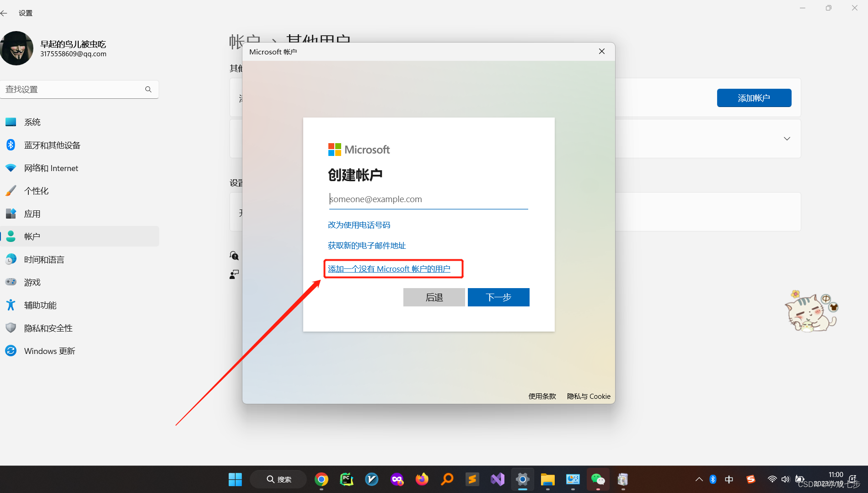Click the email input someone@example.com
868x493 pixels.
[x=429, y=199]
